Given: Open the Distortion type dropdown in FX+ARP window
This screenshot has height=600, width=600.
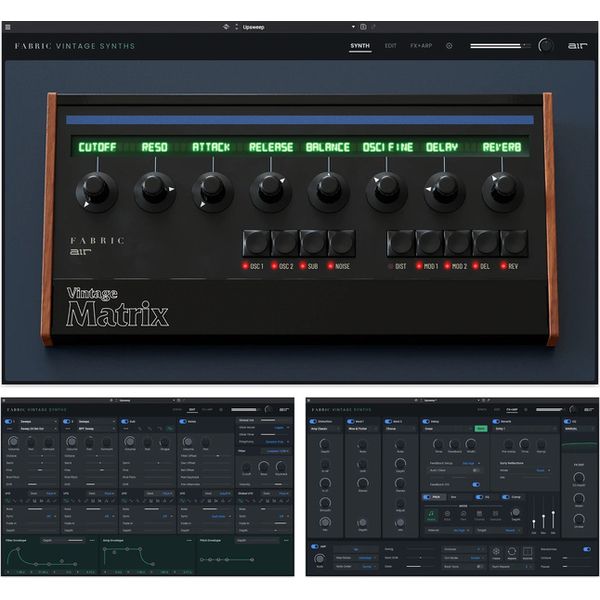Looking at the screenshot, I should pos(324,429).
